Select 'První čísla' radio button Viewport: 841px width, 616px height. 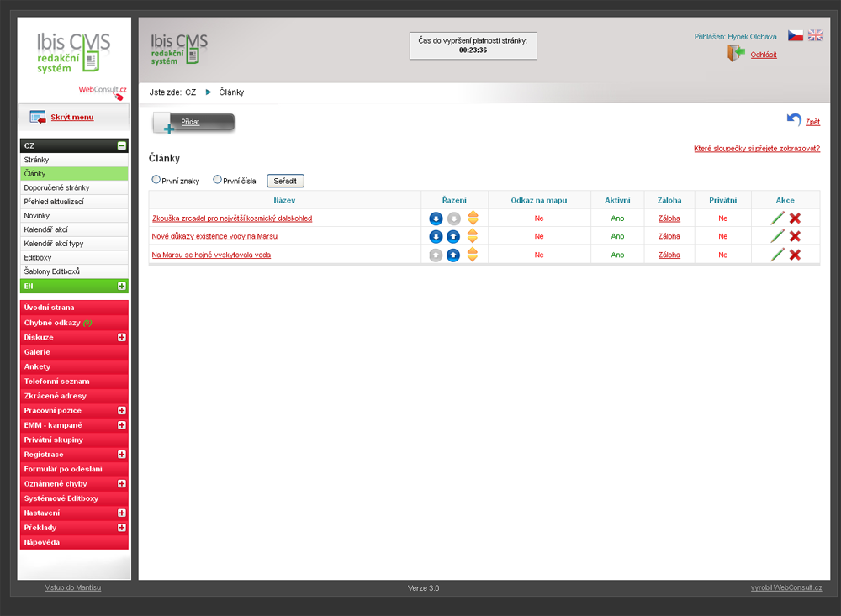click(217, 180)
